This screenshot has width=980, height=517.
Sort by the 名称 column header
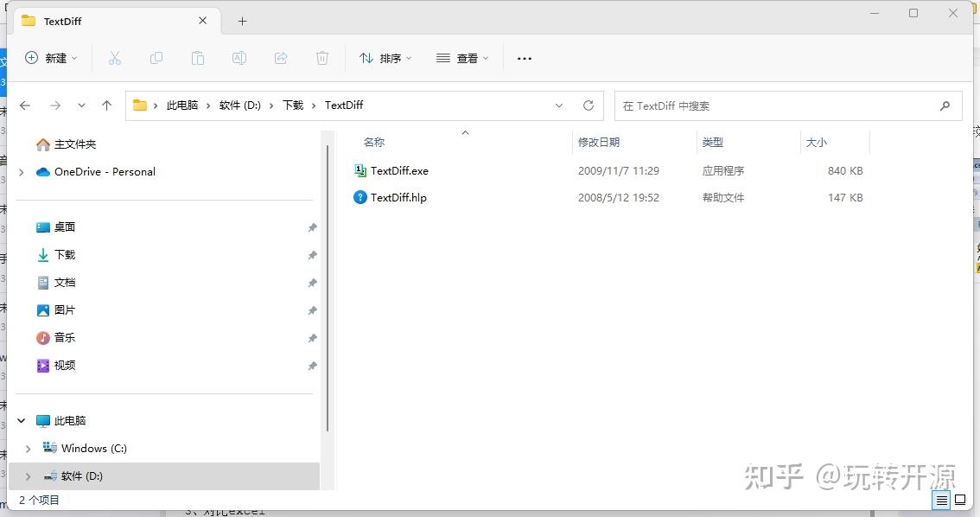(x=373, y=143)
